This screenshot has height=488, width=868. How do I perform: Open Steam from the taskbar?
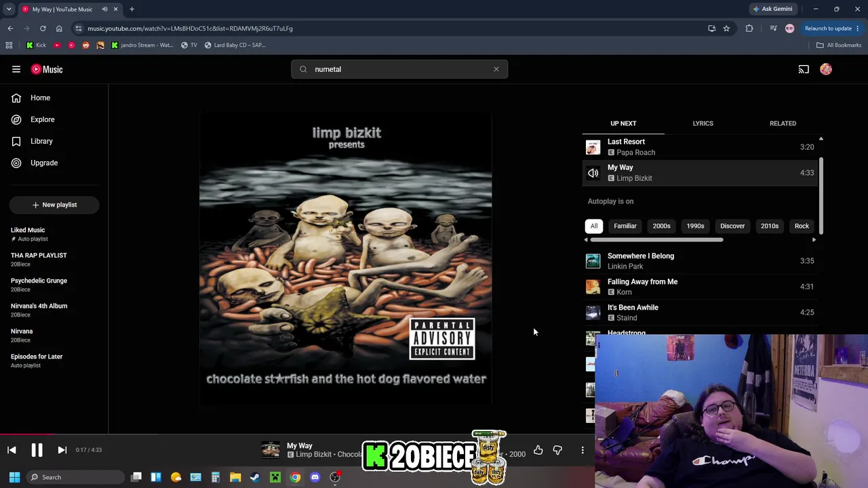pos(255,477)
